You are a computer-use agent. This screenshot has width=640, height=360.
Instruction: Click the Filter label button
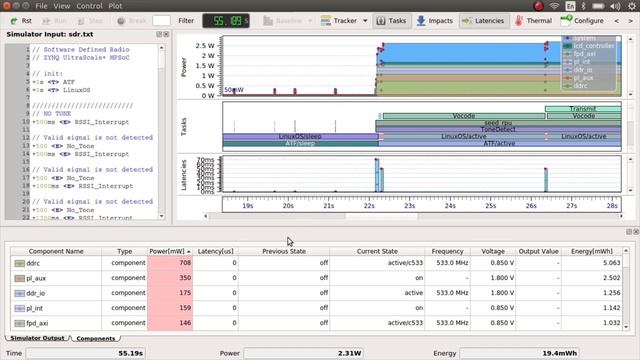click(186, 21)
